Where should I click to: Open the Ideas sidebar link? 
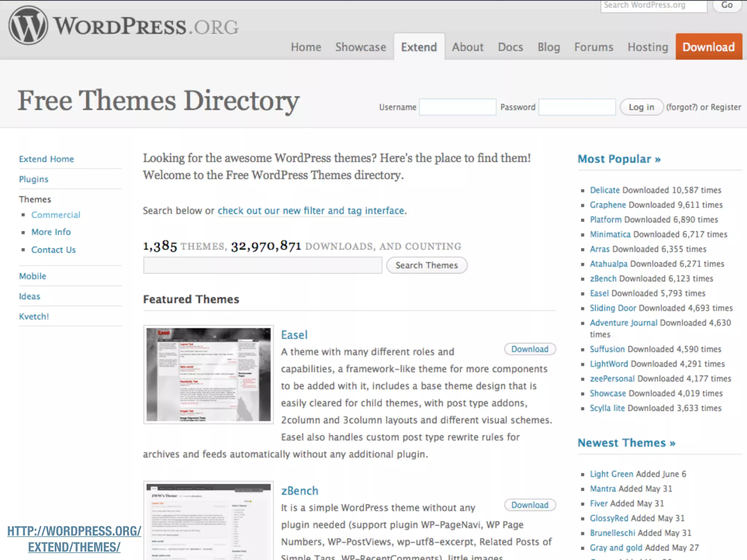[30, 296]
